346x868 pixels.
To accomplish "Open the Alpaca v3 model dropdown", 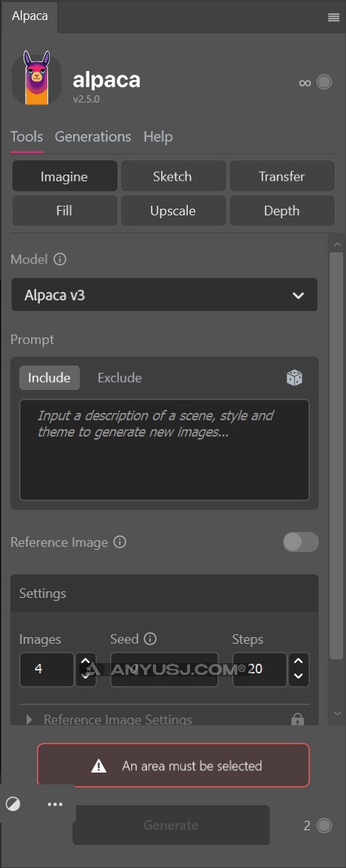I will (164, 295).
